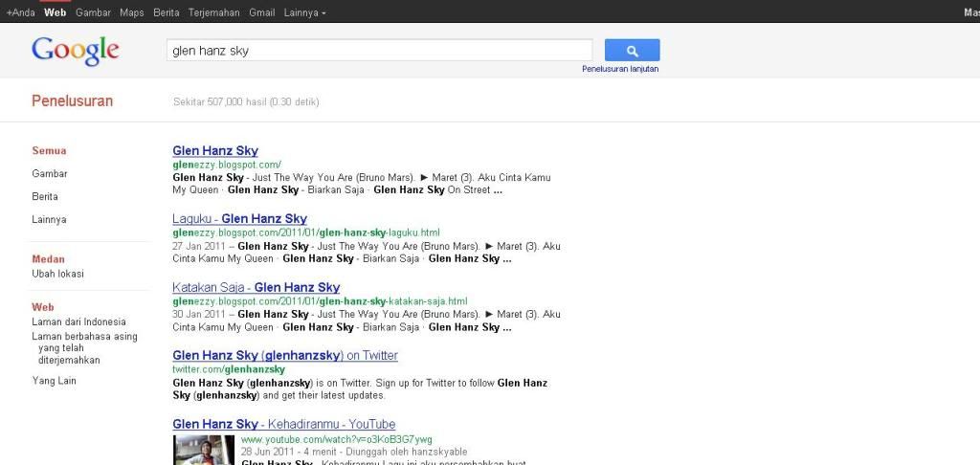Screen dimensions: 980x465
Task: Click the youtube.com/watch URL text
Action: [x=336, y=439]
